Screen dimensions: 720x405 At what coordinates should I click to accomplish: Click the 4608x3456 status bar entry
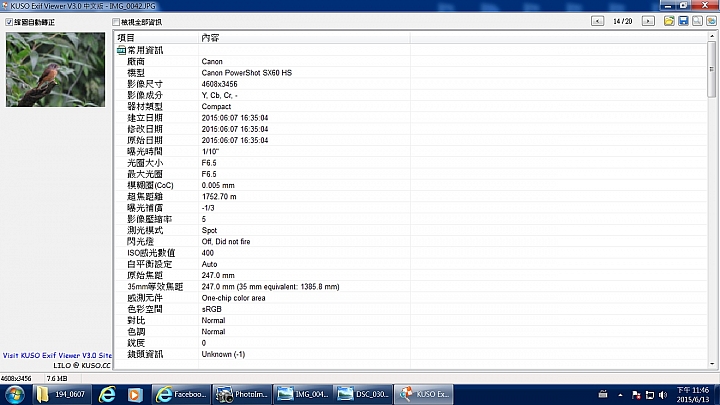tap(16, 378)
